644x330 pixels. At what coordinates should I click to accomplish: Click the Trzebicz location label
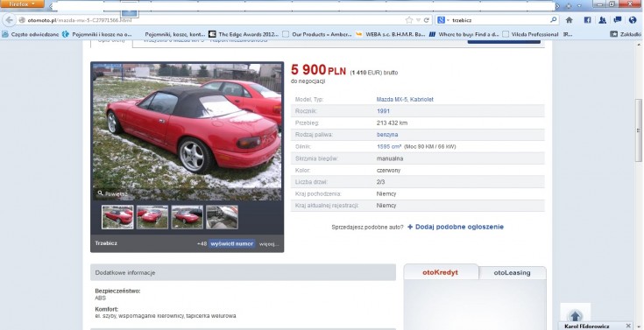[x=106, y=243]
